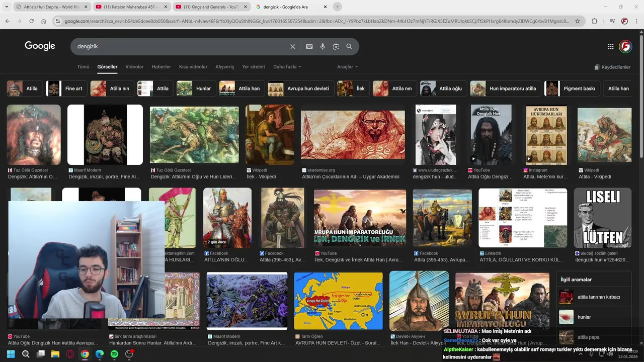Open akademiye.org red Attila portrait image
This screenshot has height=362, width=644.
coord(353,135)
